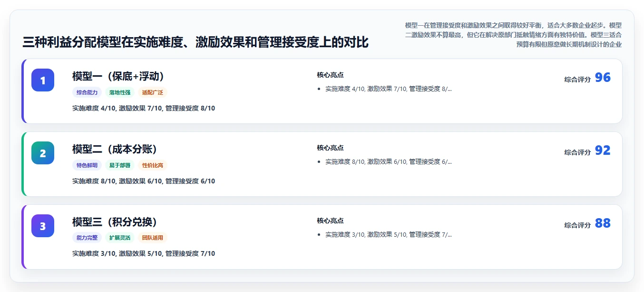Click the 扩展灵活 tag

120,238
